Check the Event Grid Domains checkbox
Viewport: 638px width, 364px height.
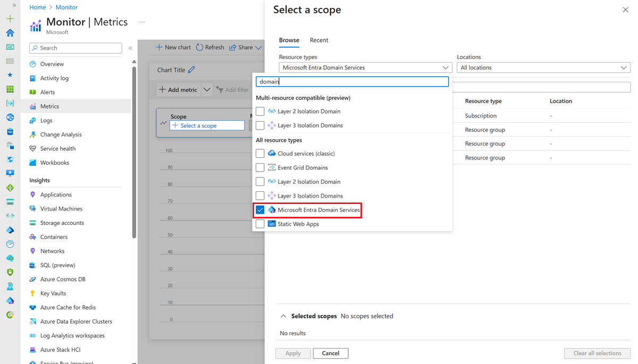[260, 167]
